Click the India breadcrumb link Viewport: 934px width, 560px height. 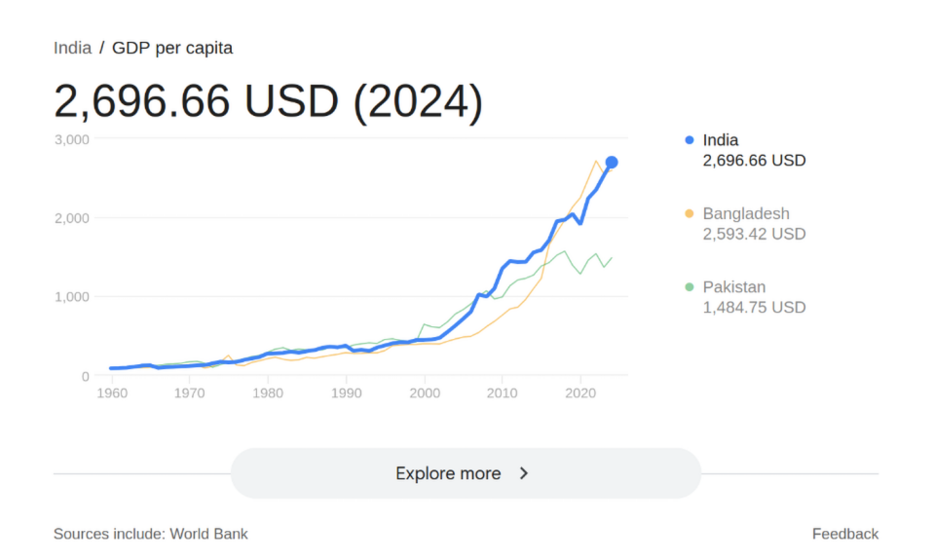(x=72, y=48)
